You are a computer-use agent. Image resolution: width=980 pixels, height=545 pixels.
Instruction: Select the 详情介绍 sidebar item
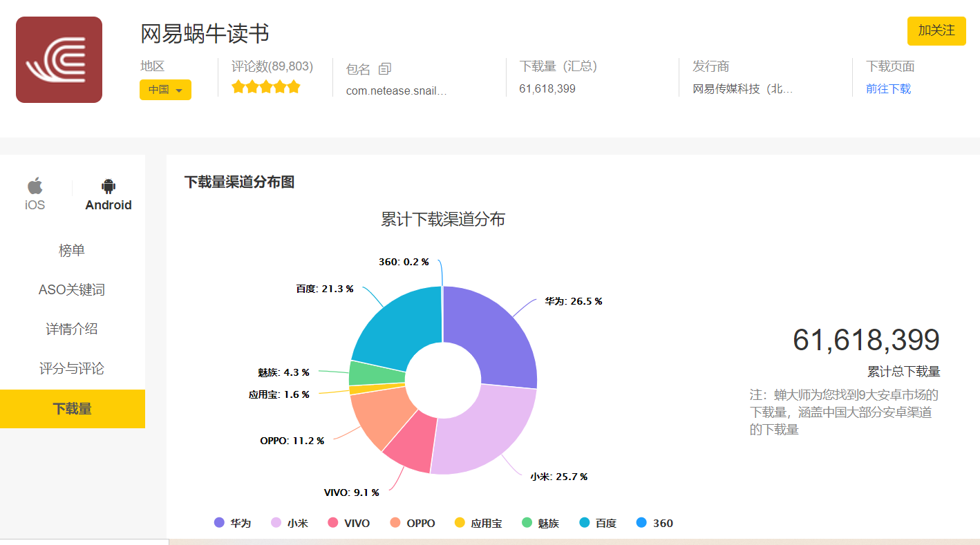click(x=72, y=329)
